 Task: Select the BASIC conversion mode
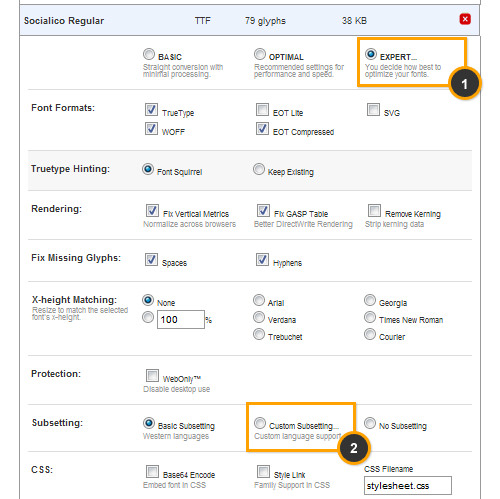[x=149, y=54]
